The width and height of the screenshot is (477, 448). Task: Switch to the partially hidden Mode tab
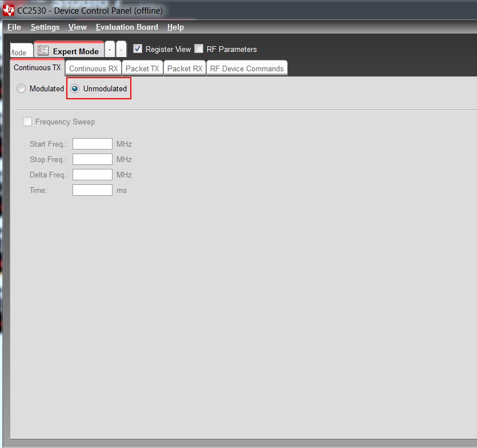tap(21, 51)
